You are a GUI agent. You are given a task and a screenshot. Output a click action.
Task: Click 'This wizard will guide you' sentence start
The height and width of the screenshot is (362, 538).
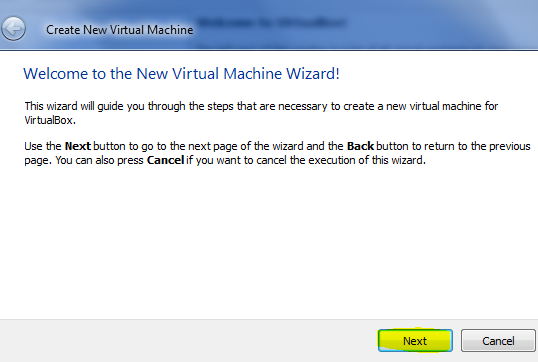click(x=84, y=106)
